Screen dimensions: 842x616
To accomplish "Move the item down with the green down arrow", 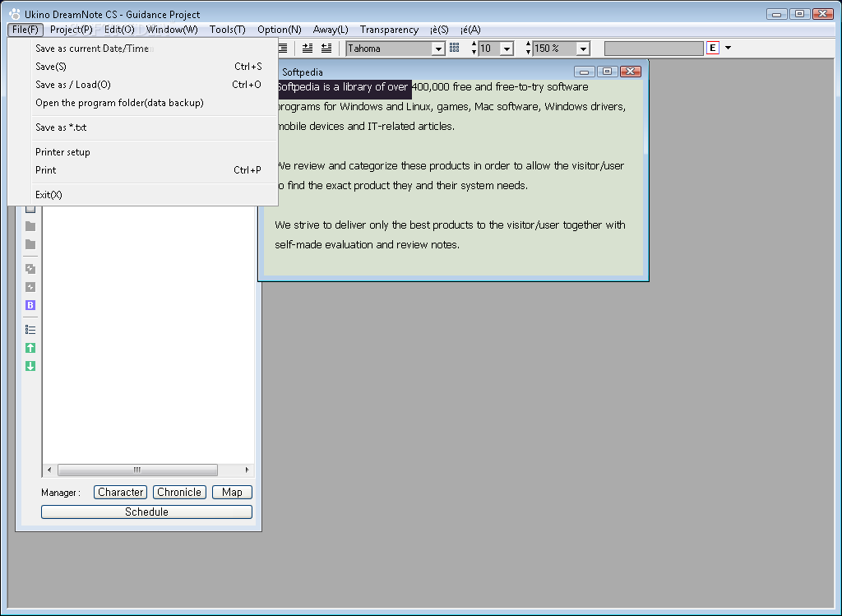I will tap(30, 366).
